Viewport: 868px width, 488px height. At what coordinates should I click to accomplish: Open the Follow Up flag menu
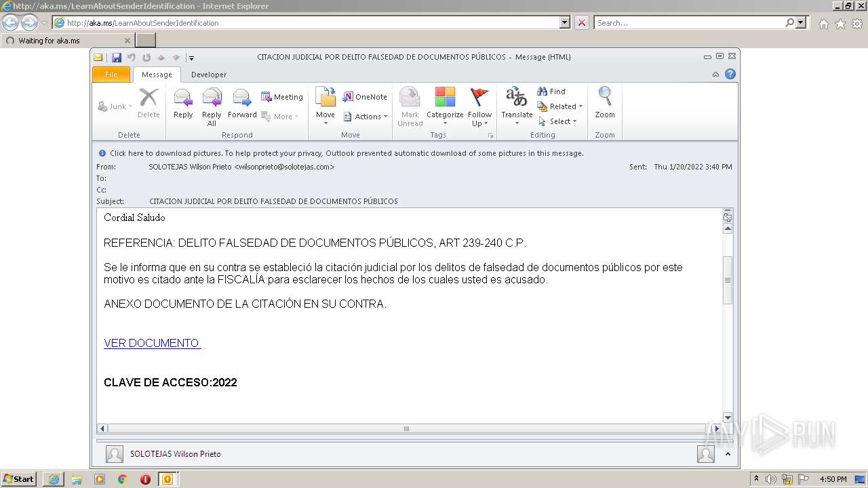click(479, 106)
